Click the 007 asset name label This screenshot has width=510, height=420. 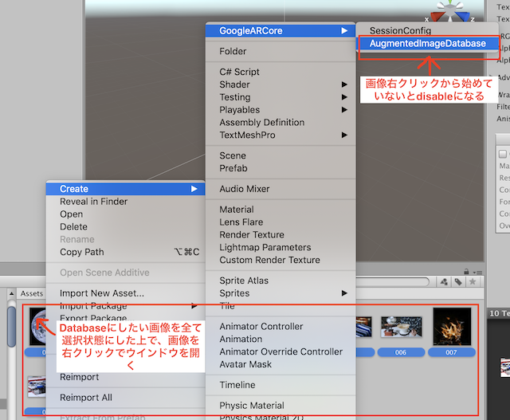point(452,352)
